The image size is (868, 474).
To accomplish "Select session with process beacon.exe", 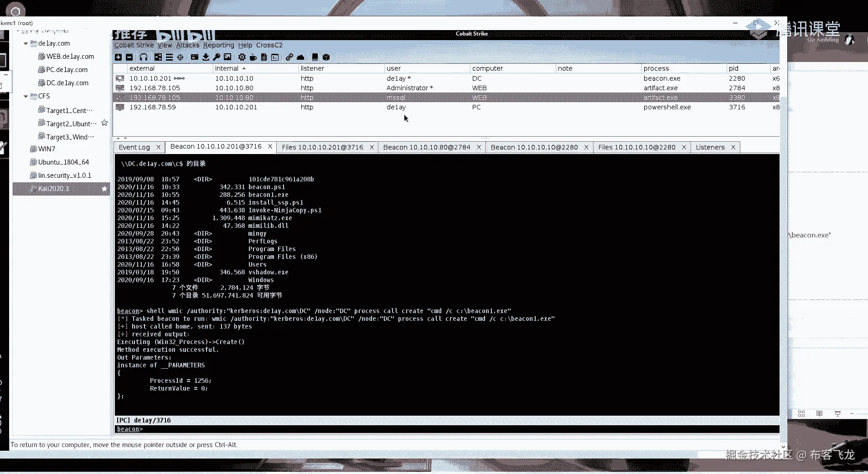I will coord(446,78).
